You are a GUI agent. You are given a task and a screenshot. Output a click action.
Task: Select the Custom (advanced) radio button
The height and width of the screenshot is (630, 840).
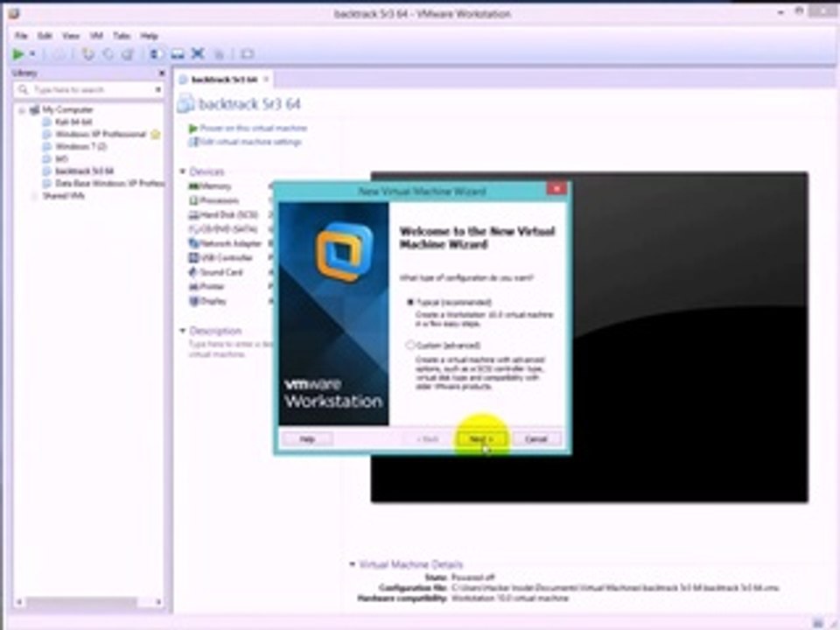pyautogui.click(x=410, y=346)
